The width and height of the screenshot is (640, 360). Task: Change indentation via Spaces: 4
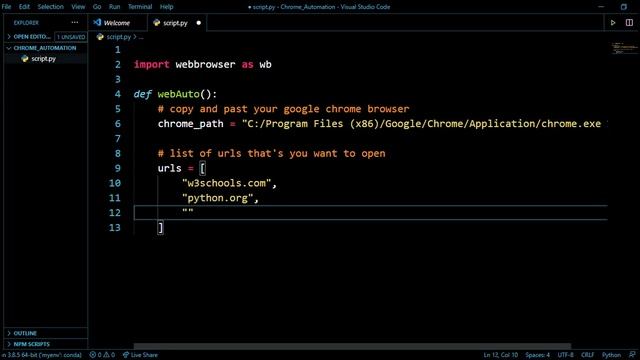538,355
